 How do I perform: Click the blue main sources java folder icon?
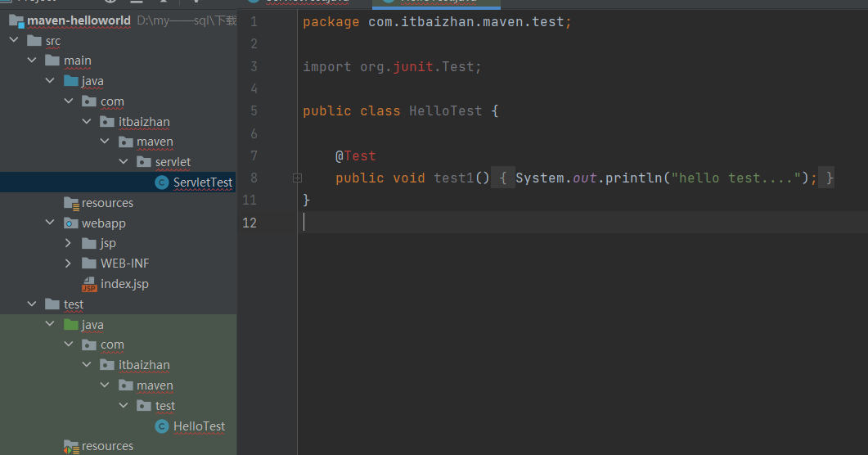[x=71, y=81]
